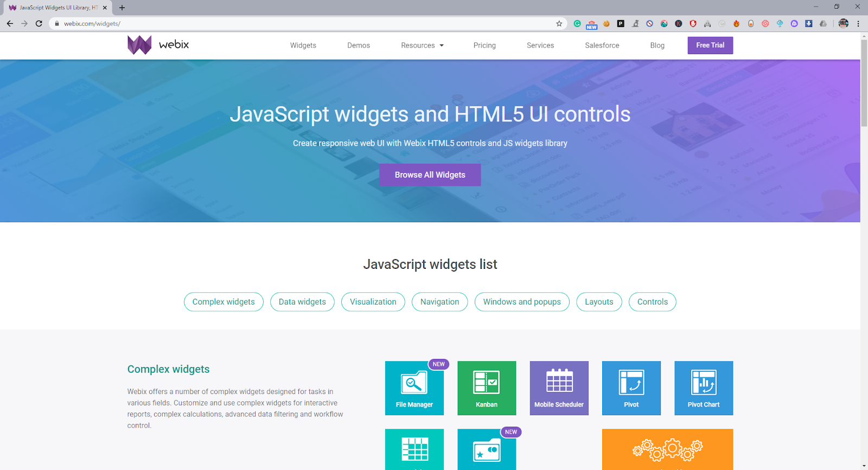The width and height of the screenshot is (868, 470).
Task: Reload the webix.com page
Action: 39,23
